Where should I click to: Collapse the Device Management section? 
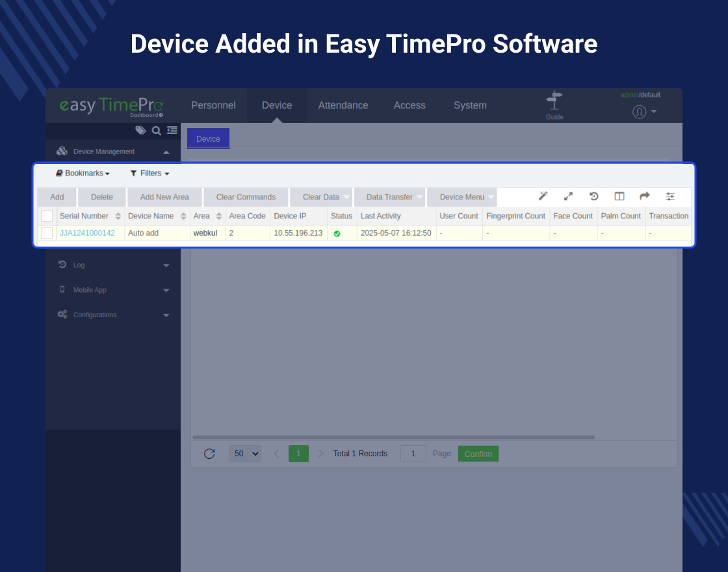[x=166, y=152]
